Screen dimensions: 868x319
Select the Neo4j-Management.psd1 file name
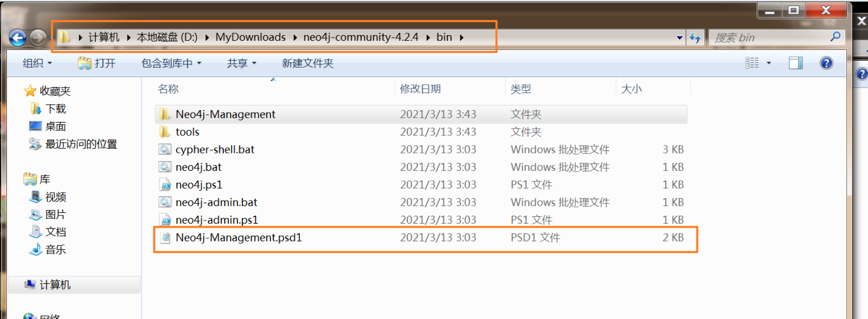pos(239,237)
